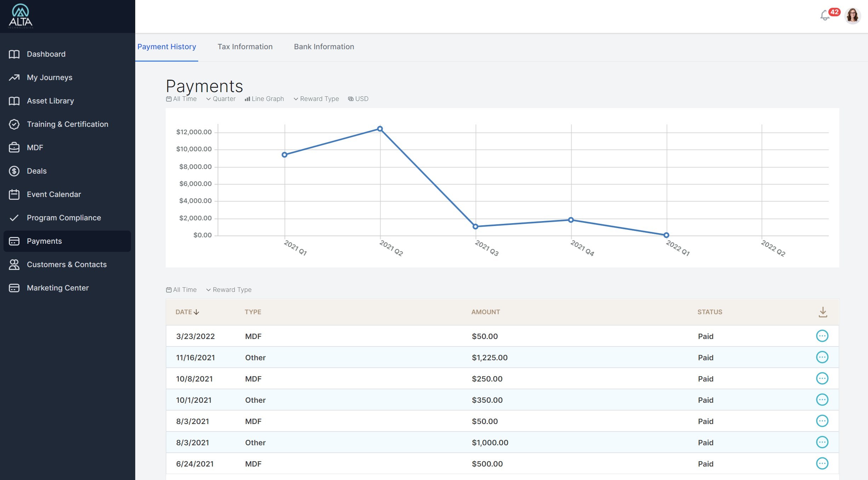Screen dimensions: 868x480
Task: Expand table Reward Type filter
Action: [x=229, y=290]
